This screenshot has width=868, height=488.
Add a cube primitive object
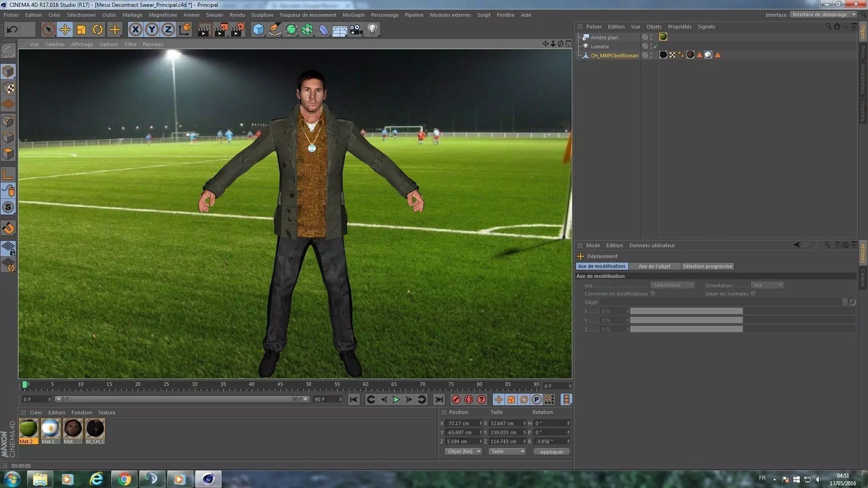tap(258, 30)
